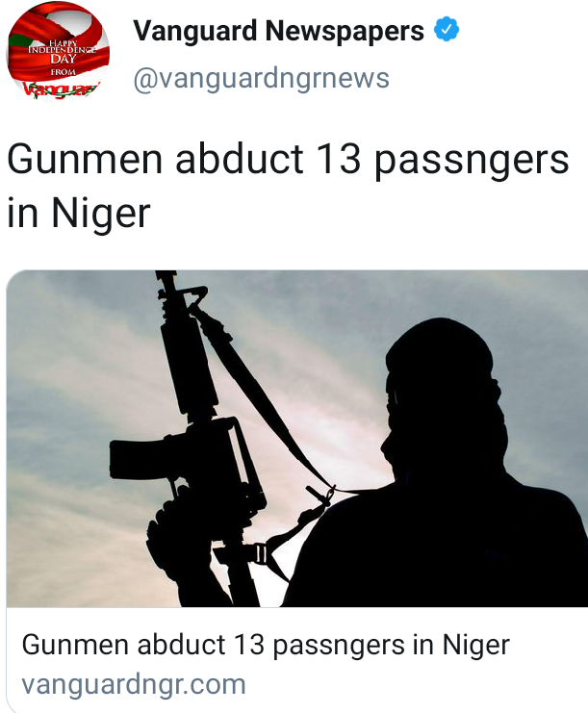Open the vanguardngr.com domain link
This screenshot has width=588, height=713.
click(x=134, y=684)
